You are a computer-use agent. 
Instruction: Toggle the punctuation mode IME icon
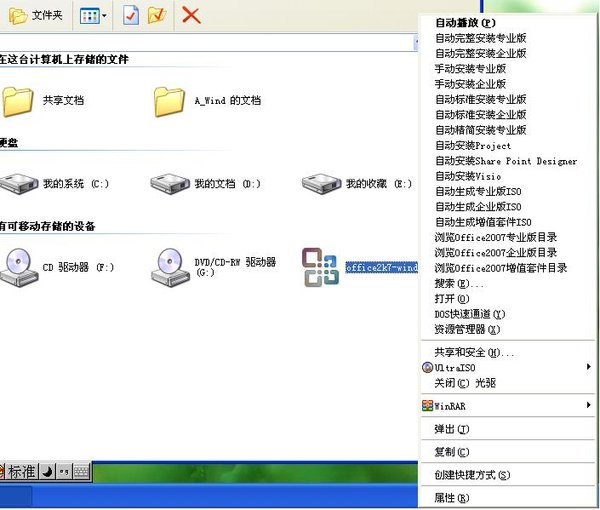[x=64, y=471]
